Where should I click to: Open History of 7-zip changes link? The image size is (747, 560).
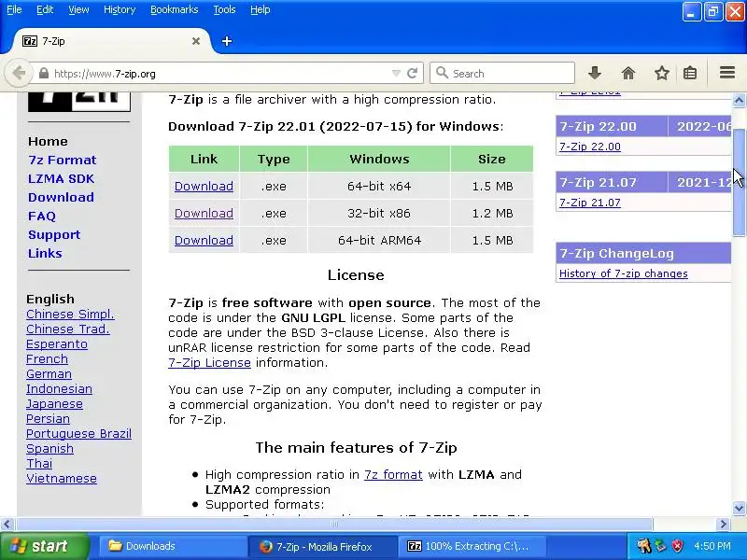(x=624, y=273)
